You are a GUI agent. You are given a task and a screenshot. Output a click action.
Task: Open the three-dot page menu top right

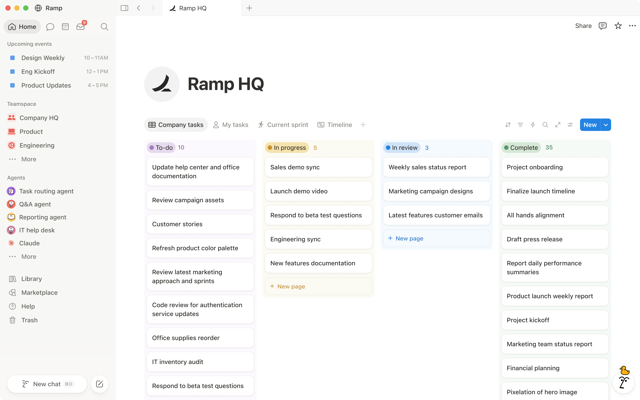[632, 26]
